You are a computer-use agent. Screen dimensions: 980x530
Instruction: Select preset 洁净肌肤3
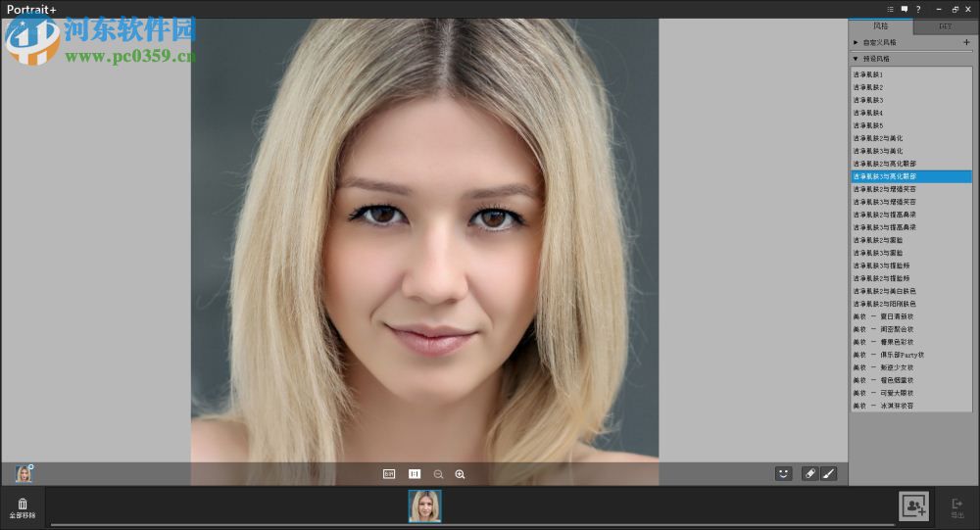coord(911,100)
